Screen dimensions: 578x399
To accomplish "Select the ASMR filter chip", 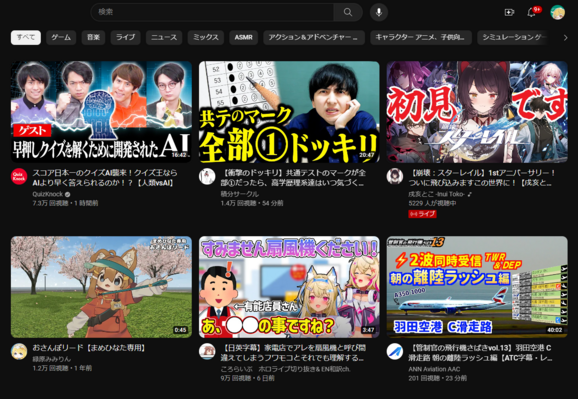I will (x=243, y=37).
